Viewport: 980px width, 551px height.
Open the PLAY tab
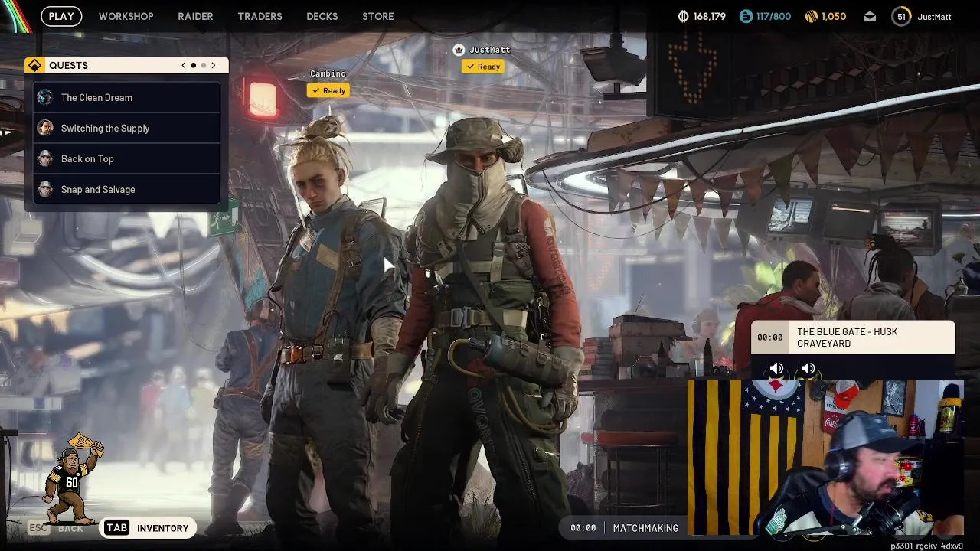pyautogui.click(x=61, y=16)
